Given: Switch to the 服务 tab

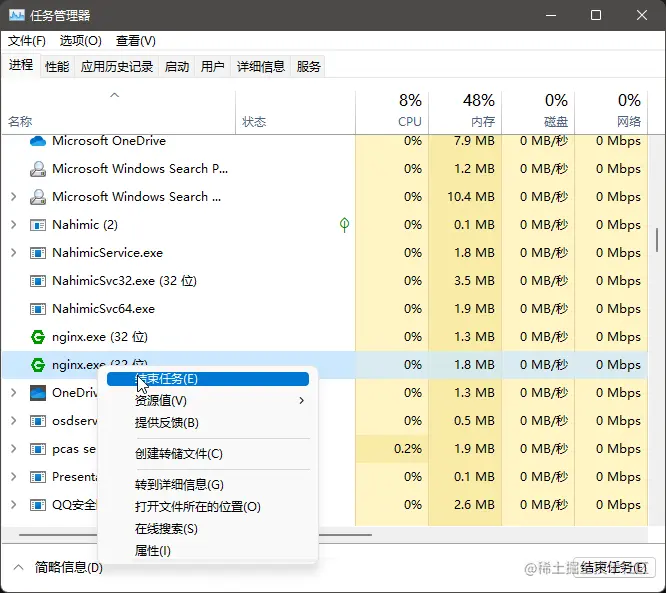Looking at the screenshot, I should point(308,67).
